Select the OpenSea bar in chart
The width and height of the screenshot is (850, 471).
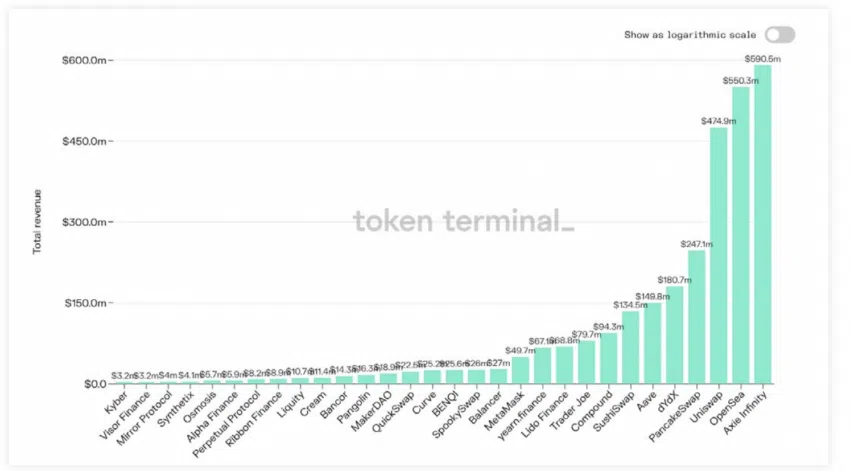point(740,235)
